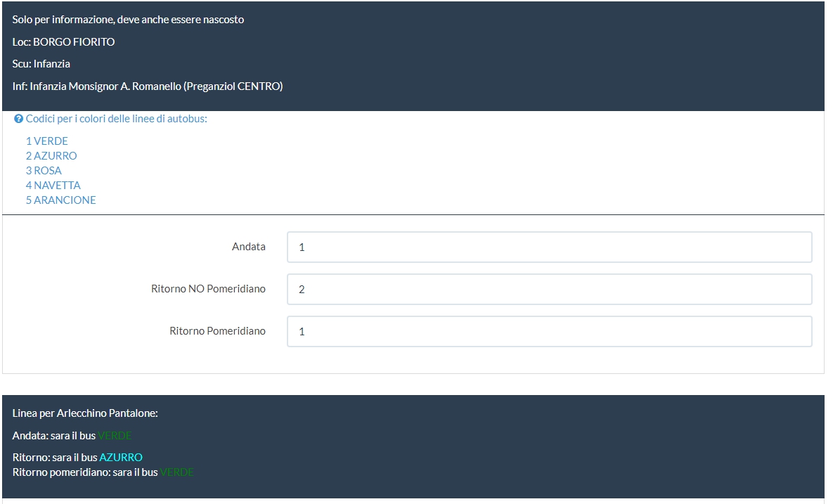Click the 'Inf: Infanzia Monsignor A. Romanello' line

click(x=148, y=86)
